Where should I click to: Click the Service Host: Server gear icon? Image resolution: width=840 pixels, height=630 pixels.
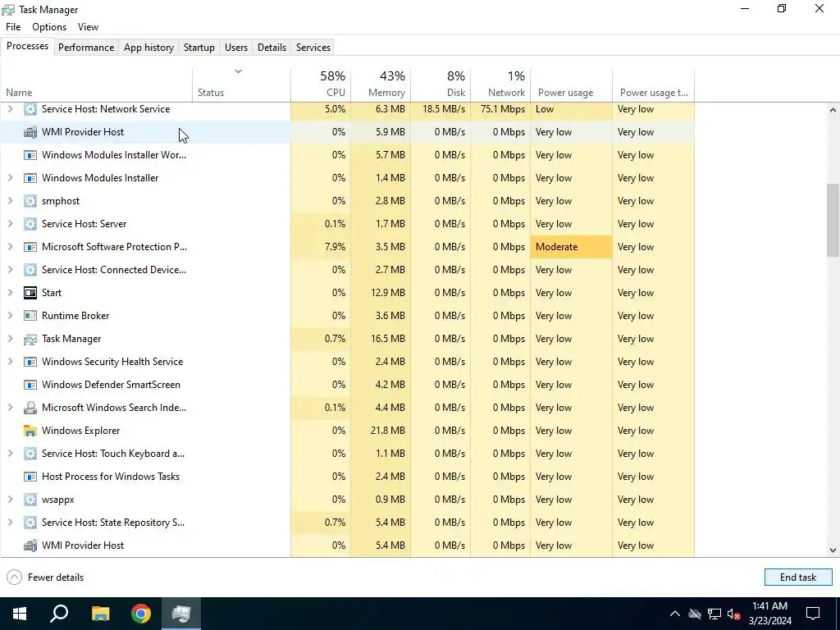(30, 224)
